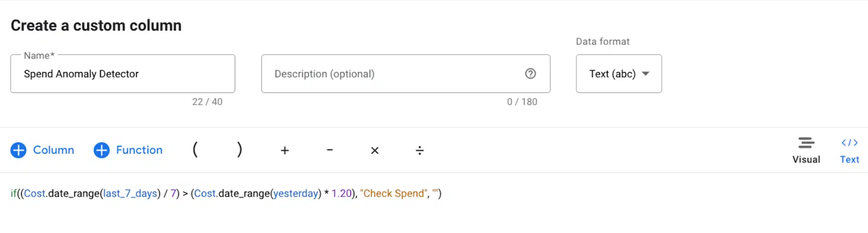Image resolution: width=868 pixels, height=233 pixels.
Task: Click the leading "if" keyword in the formula
Action: (14, 194)
